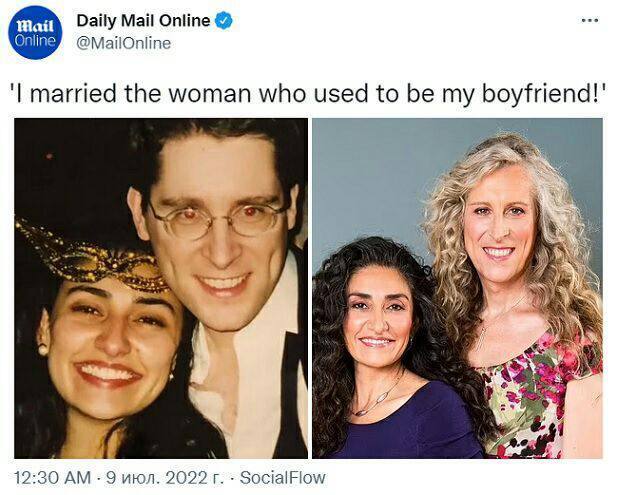Click the word Online inside the logo
Viewport: 617px width, 495px height.
[35, 41]
